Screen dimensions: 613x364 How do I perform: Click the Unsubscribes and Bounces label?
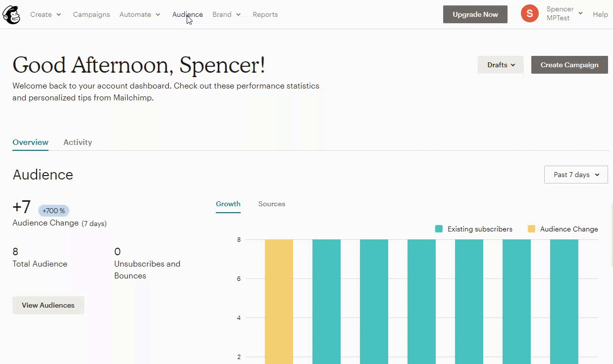[147, 270]
